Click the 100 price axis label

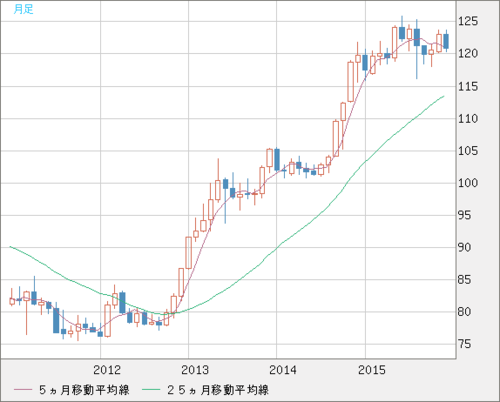click(468, 183)
